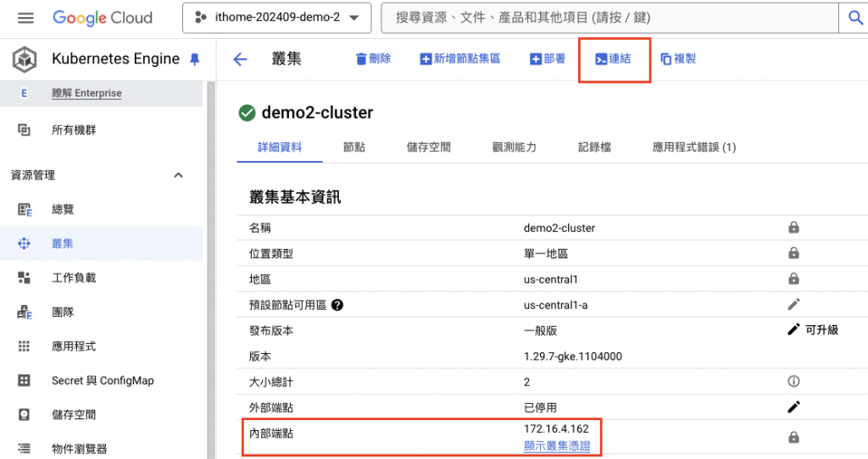This screenshot has height=459, width=868.
Task: Switch to the 儲存空間 tab
Action: (428, 147)
